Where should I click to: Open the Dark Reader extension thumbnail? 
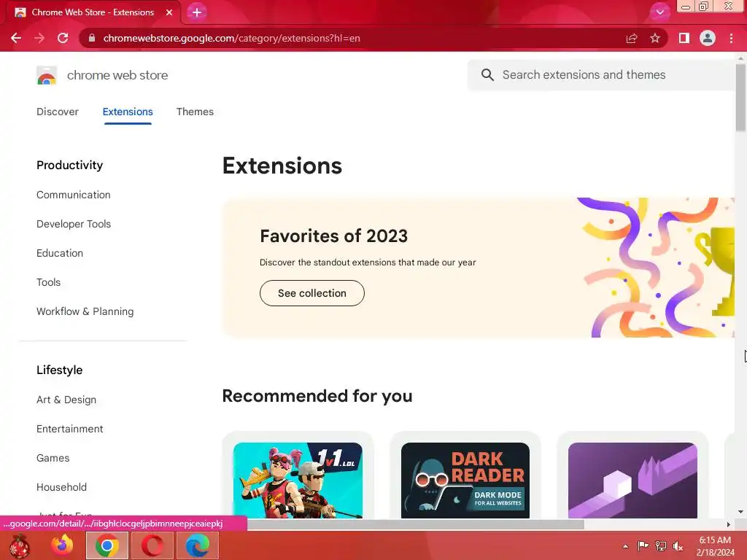(465, 480)
